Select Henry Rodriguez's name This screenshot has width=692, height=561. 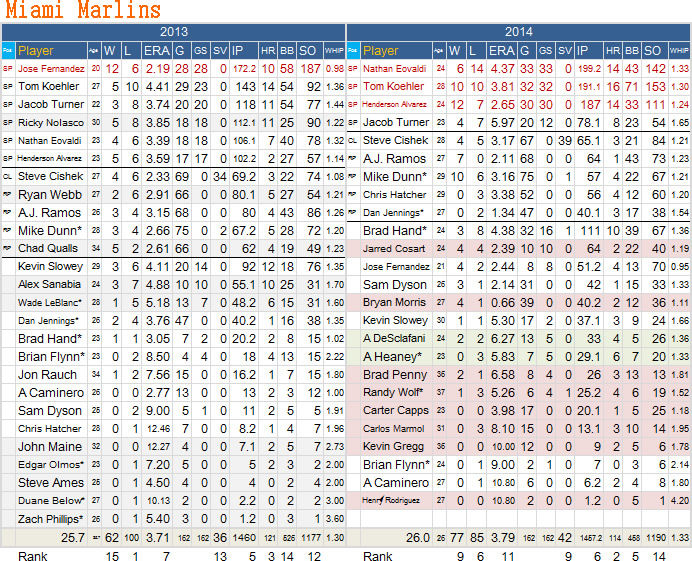click(391, 501)
